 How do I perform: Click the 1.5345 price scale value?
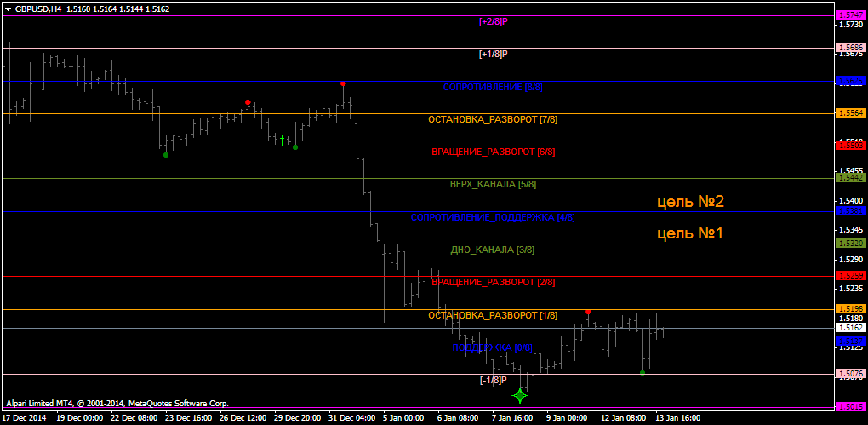[x=851, y=229]
